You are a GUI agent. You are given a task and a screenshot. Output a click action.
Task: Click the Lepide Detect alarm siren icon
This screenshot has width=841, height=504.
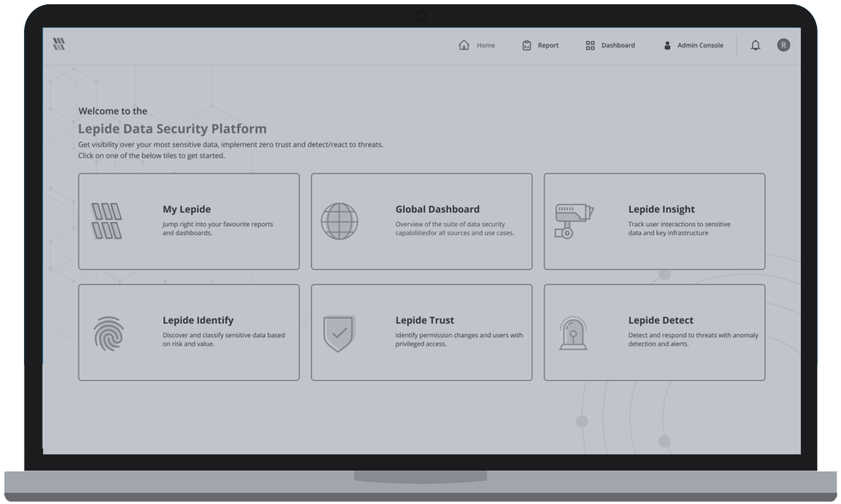pos(573,333)
